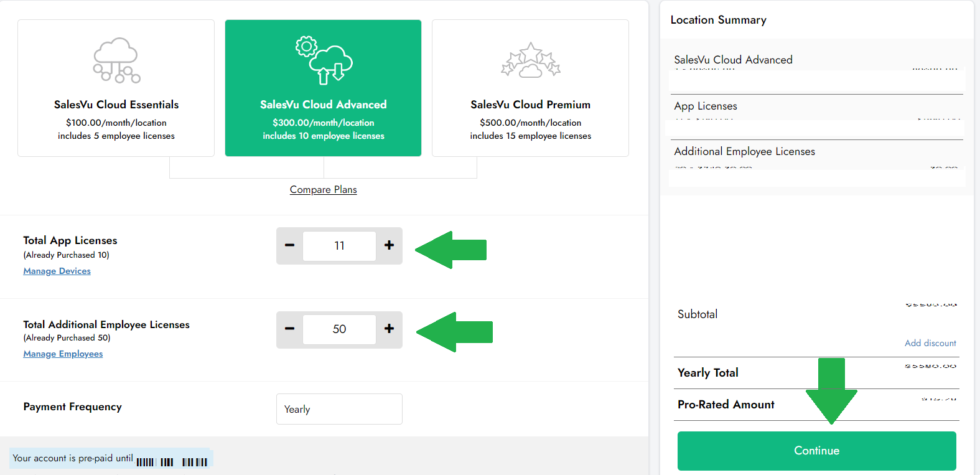The width and height of the screenshot is (980, 475).
Task: Click '(Already Purchased 10)' text
Action: pyautogui.click(x=66, y=255)
